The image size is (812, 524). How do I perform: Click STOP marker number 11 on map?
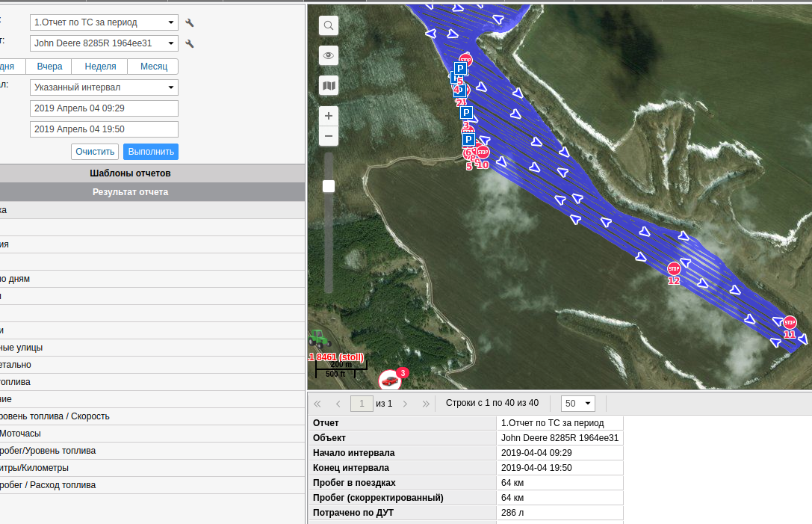(790, 322)
